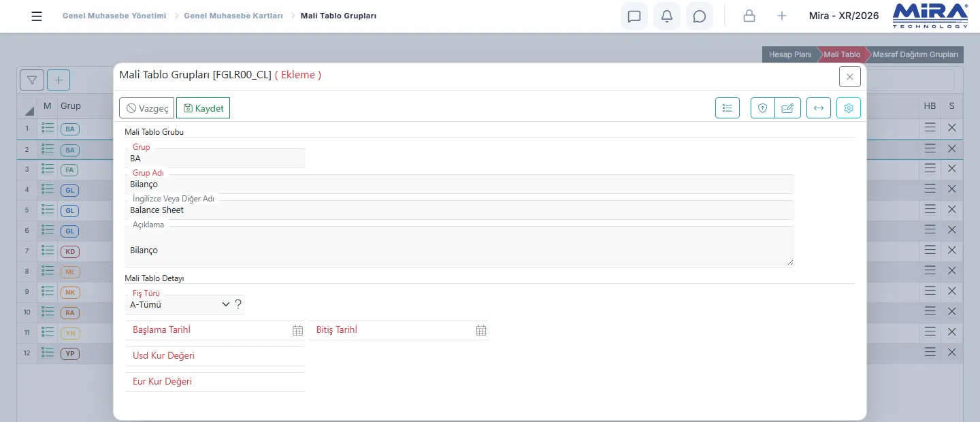Click the Mira - XR/2026 company label
Screen dimensions: 980x422
[x=844, y=16]
